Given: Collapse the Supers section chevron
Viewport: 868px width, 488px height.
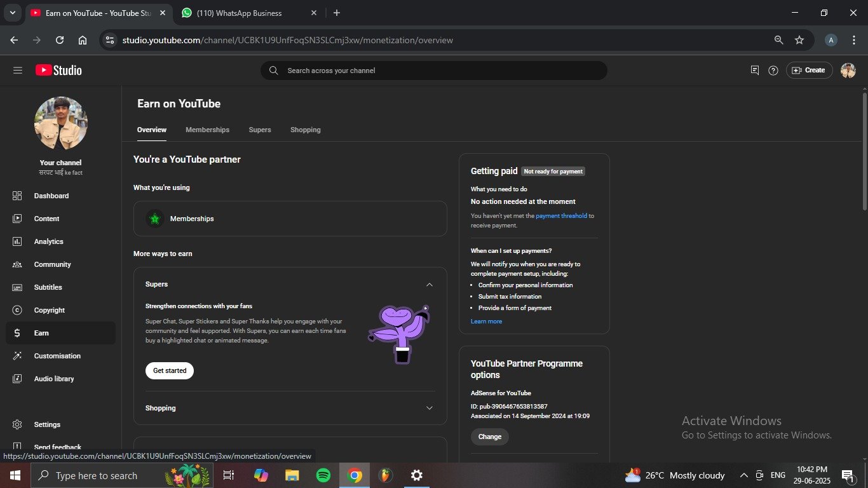Looking at the screenshot, I should click(430, 285).
